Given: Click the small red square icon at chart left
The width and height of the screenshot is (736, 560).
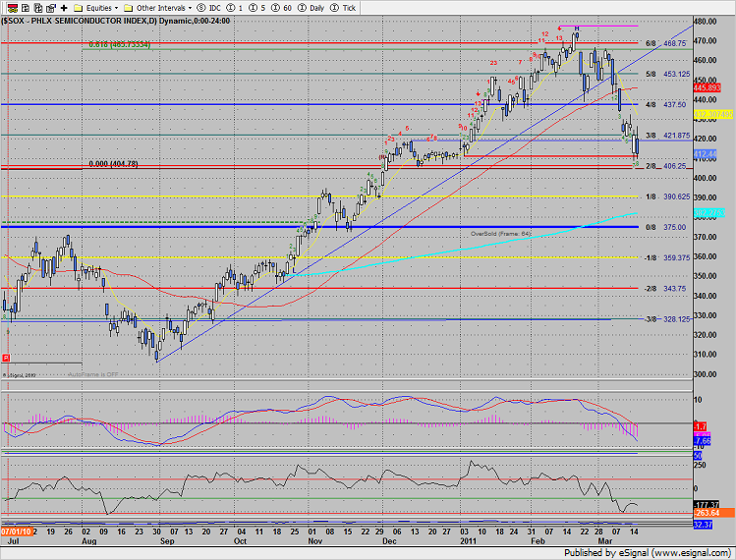Looking at the screenshot, I should [x=6, y=359].
